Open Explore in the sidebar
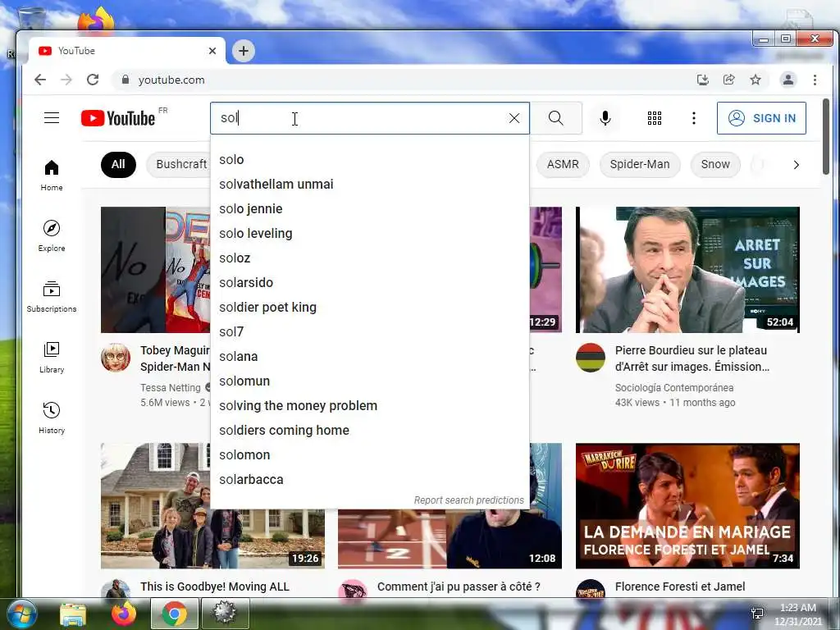The image size is (840, 630). (52, 236)
